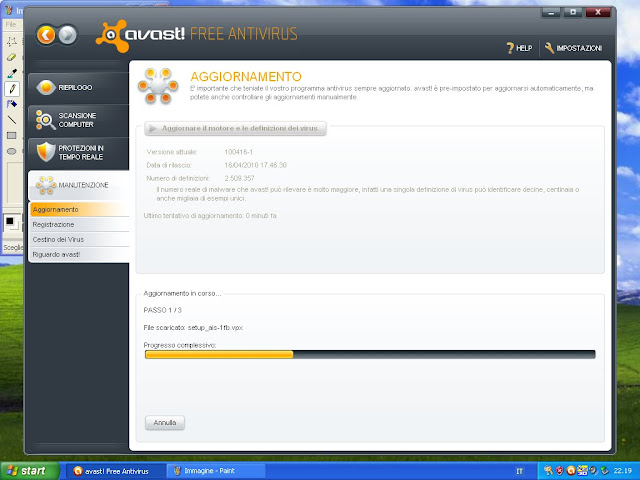Select Aggiornamento in the Manutenzione submenu

point(80,209)
